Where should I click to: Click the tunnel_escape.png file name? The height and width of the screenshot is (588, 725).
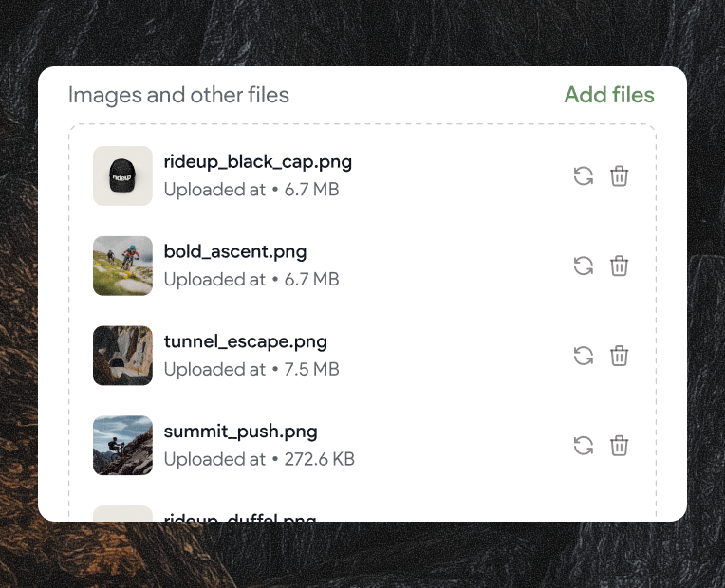pyautogui.click(x=245, y=341)
